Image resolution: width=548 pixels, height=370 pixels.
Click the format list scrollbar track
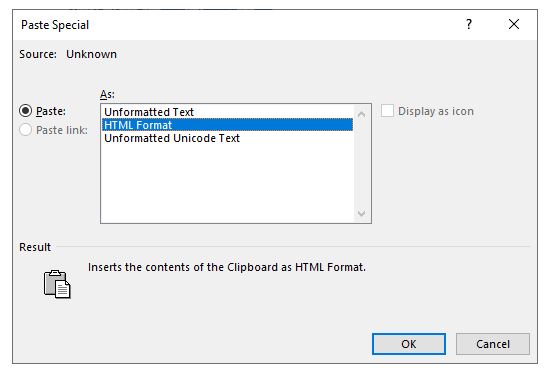pos(362,163)
